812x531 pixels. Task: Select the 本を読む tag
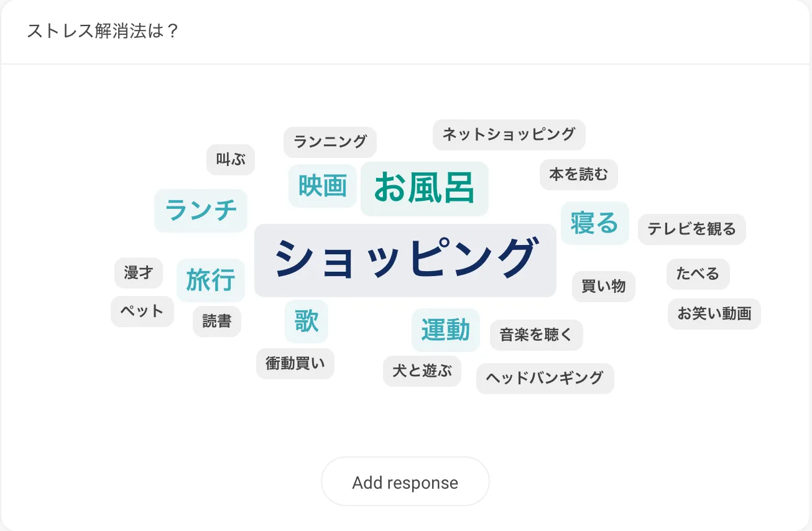(578, 175)
